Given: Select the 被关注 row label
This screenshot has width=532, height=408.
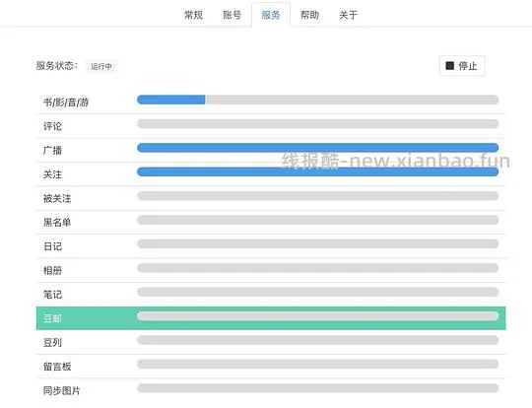Looking at the screenshot, I should point(57,198).
